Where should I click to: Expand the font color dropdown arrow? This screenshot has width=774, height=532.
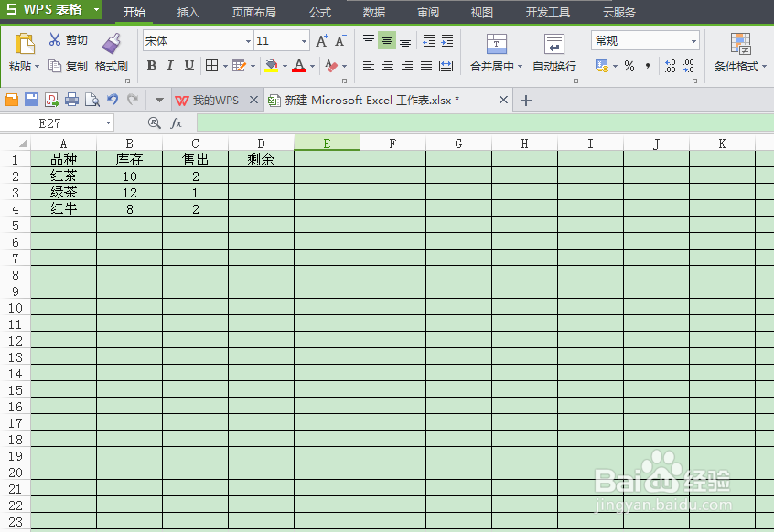[313, 66]
